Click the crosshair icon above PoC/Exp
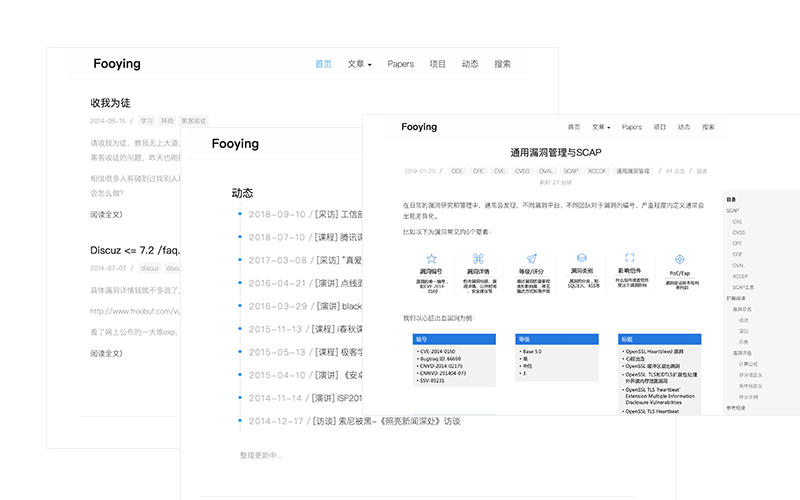The width and height of the screenshot is (800, 500). pyautogui.click(x=679, y=258)
